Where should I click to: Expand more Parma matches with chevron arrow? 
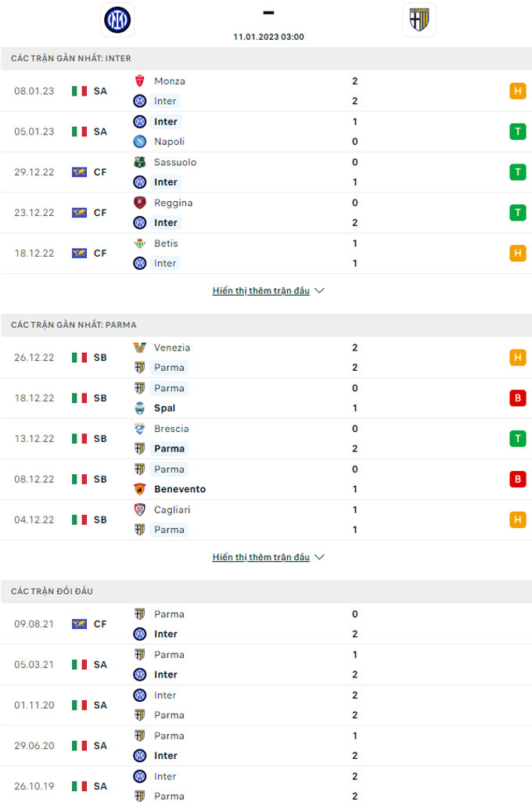coord(320,557)
